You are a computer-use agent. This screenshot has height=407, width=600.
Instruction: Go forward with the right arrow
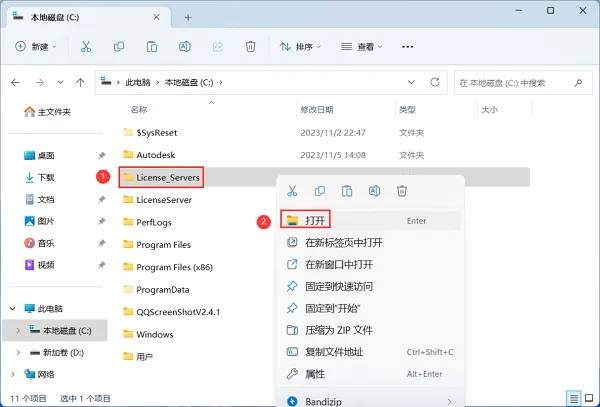point(39,82)
